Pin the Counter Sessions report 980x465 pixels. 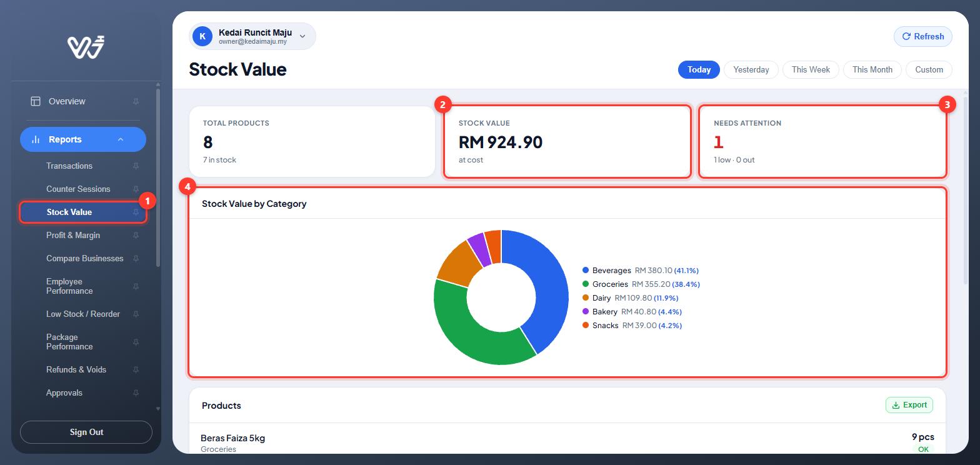point(136,189)
